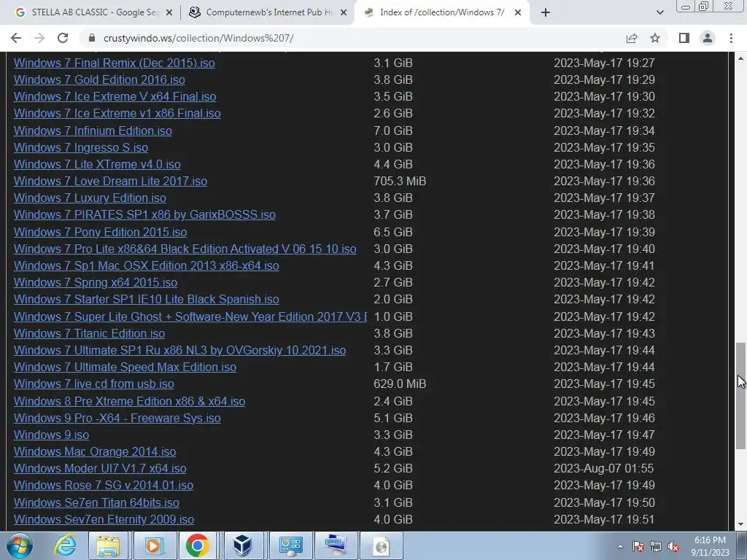Reload the current page
The image size is (747, 560).
tap(63, 38)
